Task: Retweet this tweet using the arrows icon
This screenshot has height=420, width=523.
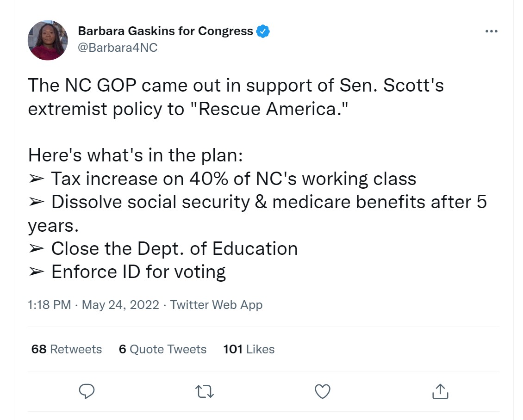Action: click(x=205, y=391)
